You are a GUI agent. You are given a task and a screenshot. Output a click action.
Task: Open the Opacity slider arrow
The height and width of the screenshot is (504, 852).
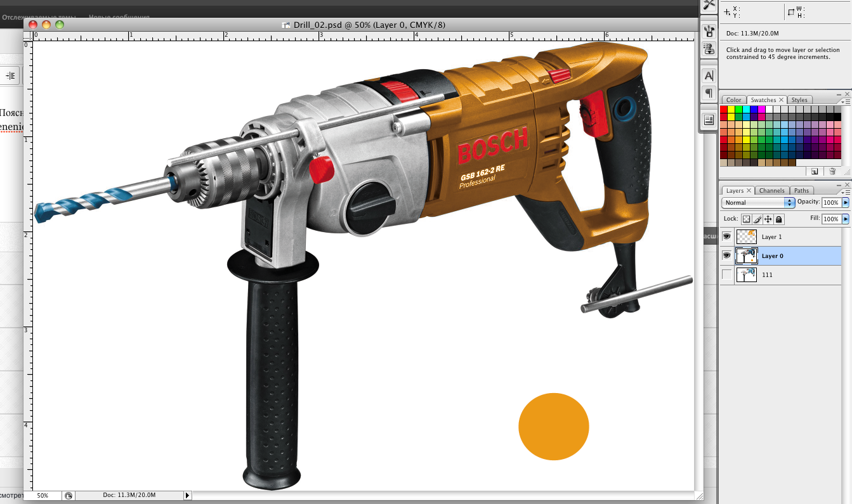[x=845, y=203]
